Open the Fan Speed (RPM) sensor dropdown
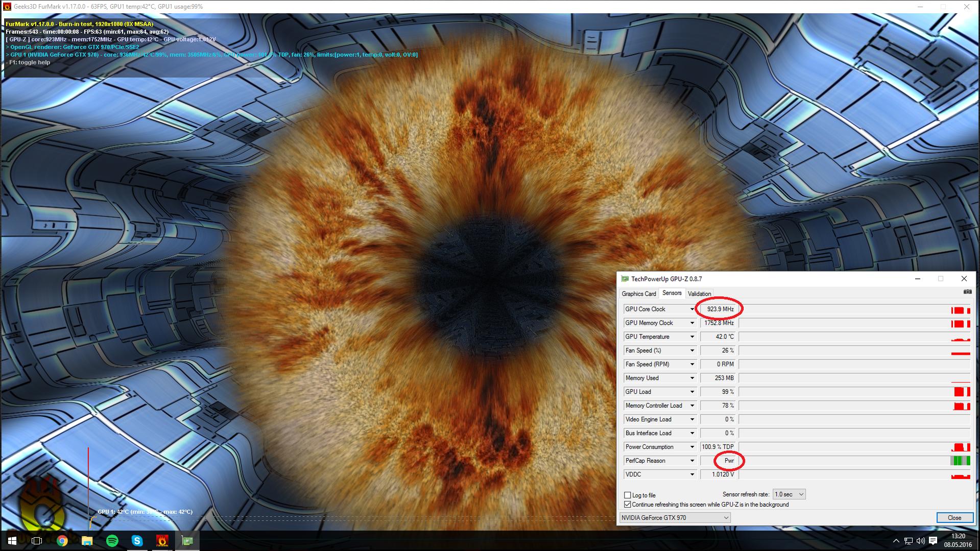The width and height of the screenshot is (980, 551). [x=692, y=365]
